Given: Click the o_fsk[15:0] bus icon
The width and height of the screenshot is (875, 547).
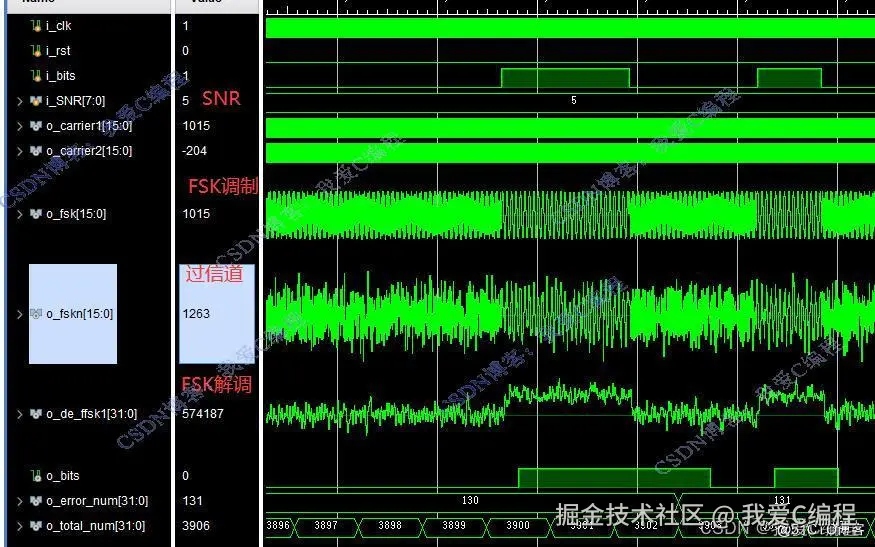Looking at the screenshot, I should pyautogui.click(x=36, y=214).
